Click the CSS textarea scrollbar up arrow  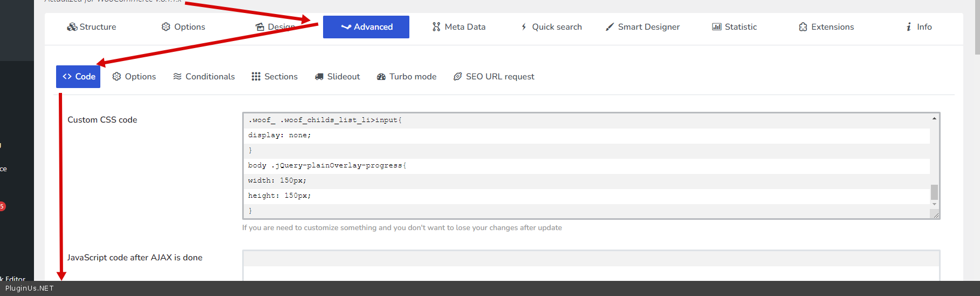934,118
